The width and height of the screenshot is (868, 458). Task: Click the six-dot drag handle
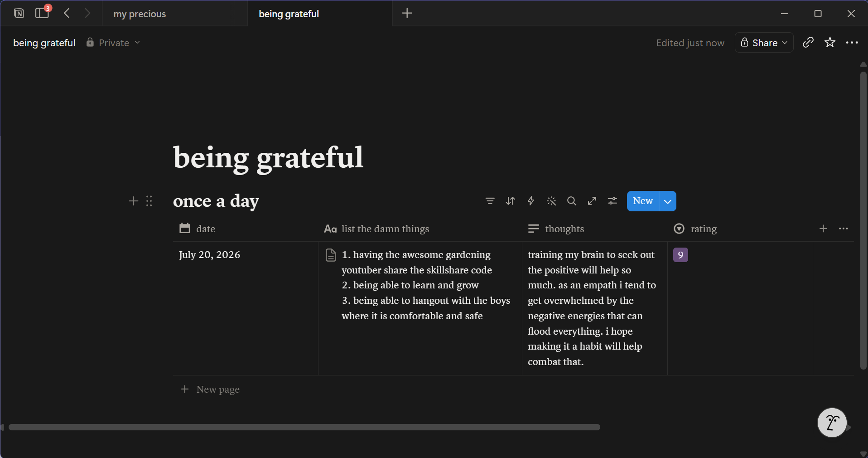click(x=149, y=201)
